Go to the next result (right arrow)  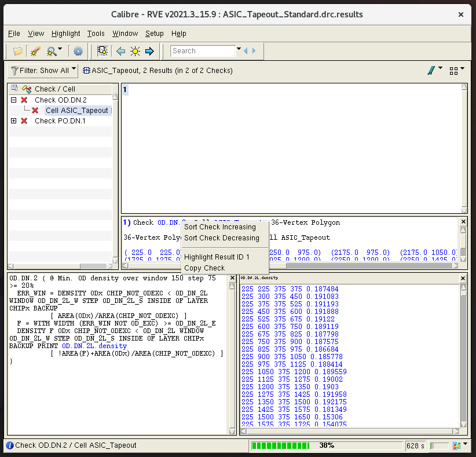149,51
